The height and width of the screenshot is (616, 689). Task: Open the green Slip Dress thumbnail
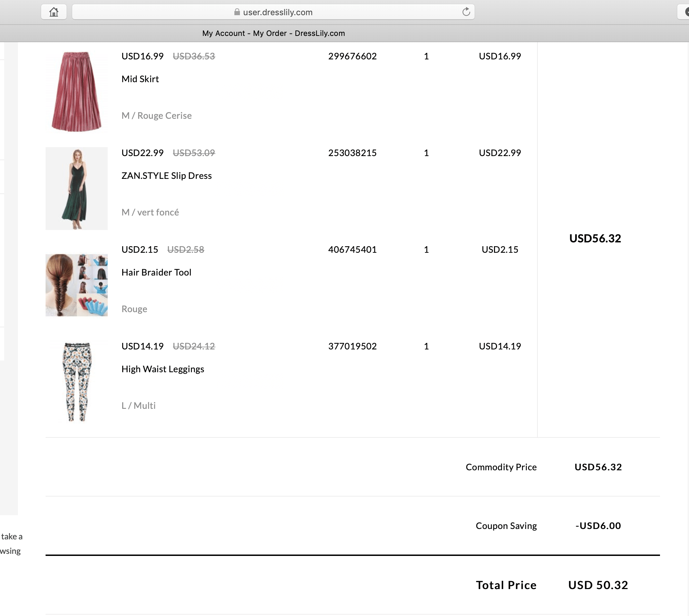(76, 189)
